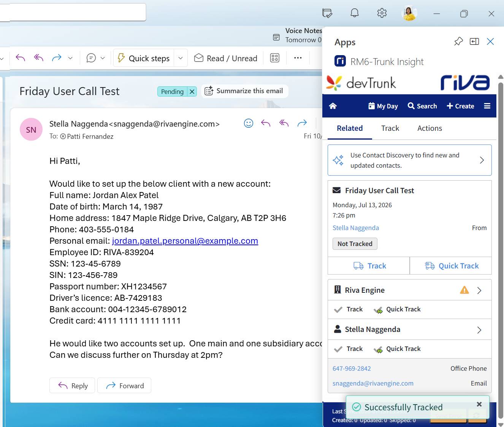Open the Settings gear
The width and height of the screenshot is (504, 427).
pos(382,13)
